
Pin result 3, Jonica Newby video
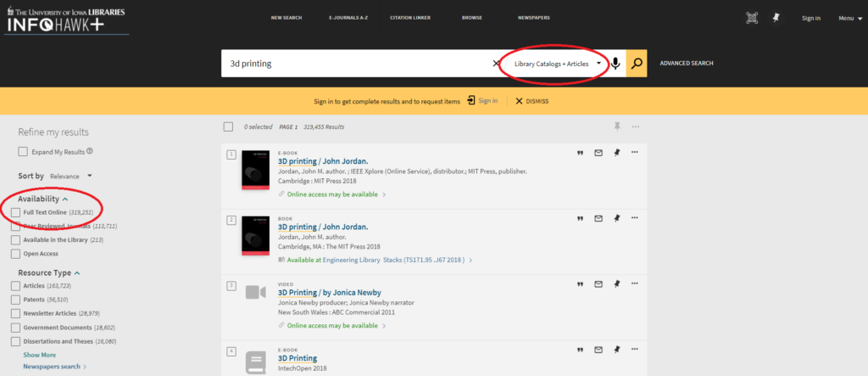click(x=617, y=284)
